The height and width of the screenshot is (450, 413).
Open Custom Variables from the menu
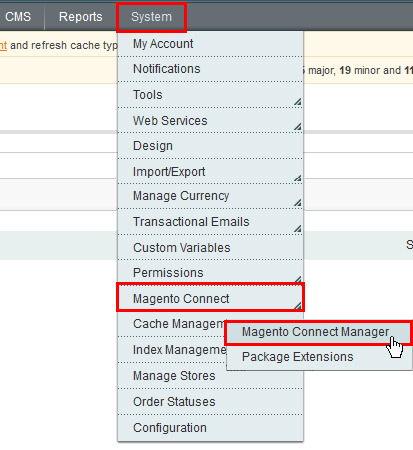[x=210, y=247]
